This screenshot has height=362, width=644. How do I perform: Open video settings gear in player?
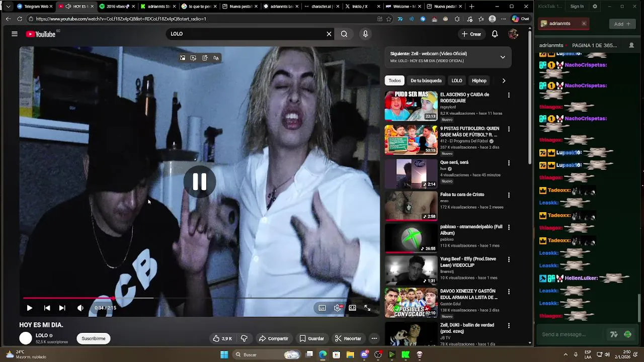338,308
